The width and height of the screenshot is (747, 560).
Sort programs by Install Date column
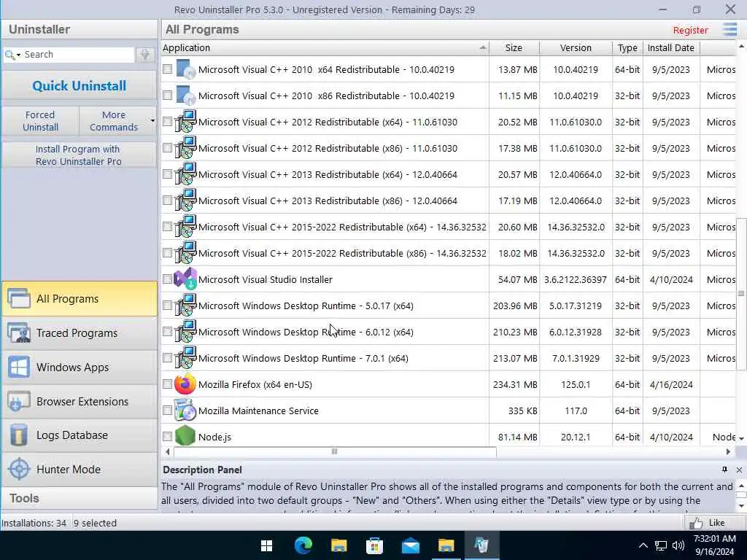point(671,47)
